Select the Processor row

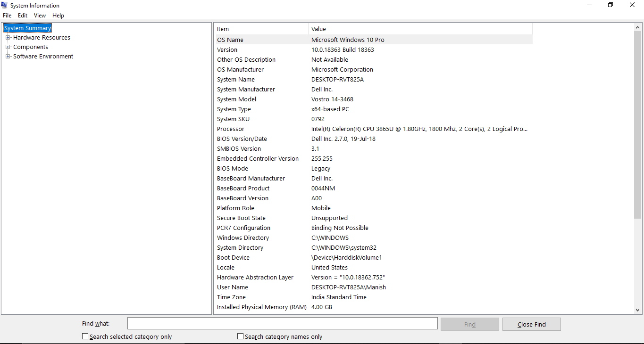click(x=374, y=129)
